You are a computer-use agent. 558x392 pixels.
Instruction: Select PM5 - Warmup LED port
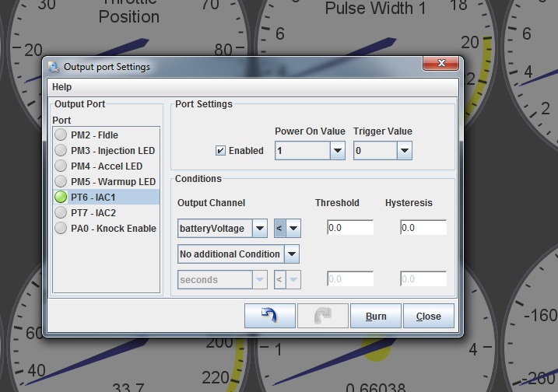pos(113,182)
